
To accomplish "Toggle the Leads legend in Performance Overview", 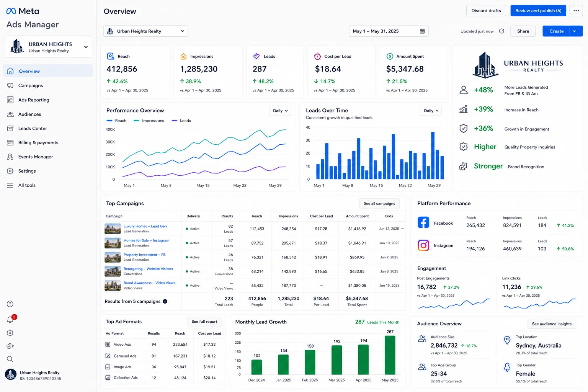I will (x=181, y=121).
